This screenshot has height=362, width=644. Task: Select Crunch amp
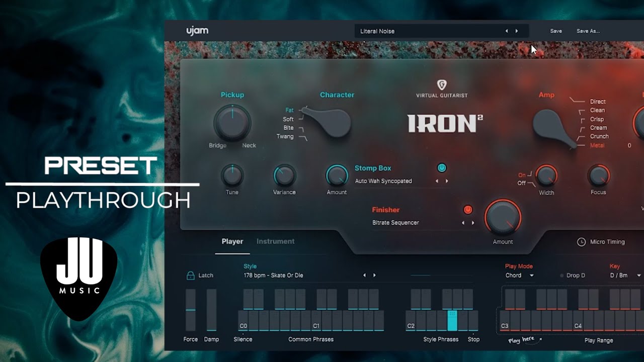click(599, 136)
